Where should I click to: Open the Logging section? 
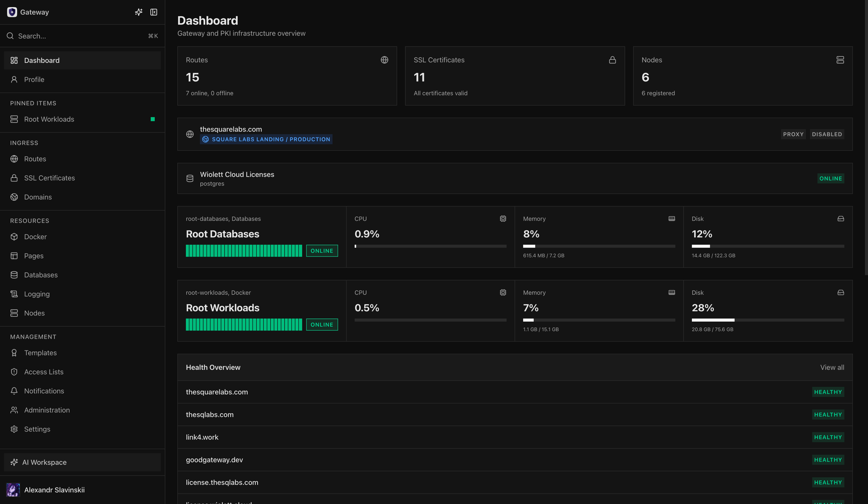(82, 294)
